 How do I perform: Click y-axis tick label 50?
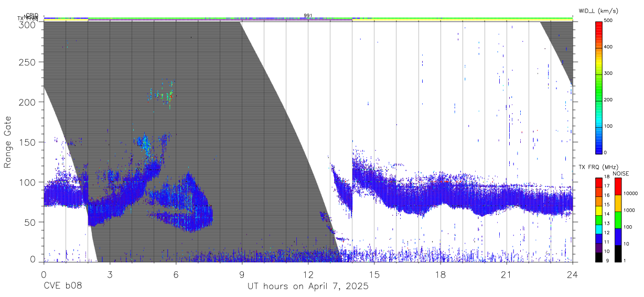point(30,222)
